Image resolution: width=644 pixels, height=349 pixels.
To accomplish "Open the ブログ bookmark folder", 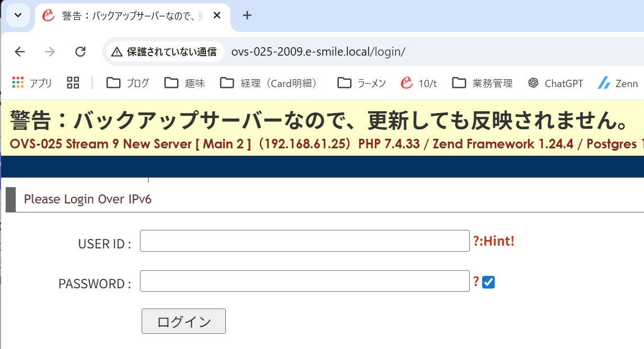I will 128,83.
